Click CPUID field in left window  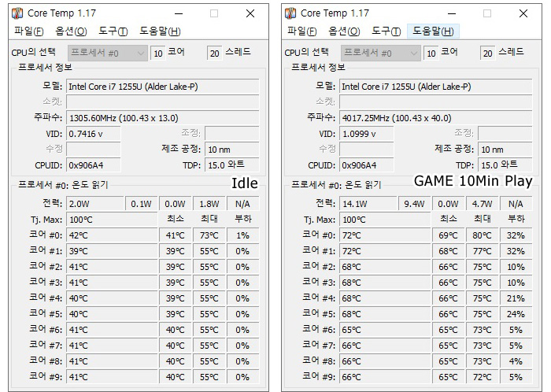[94, 165]
